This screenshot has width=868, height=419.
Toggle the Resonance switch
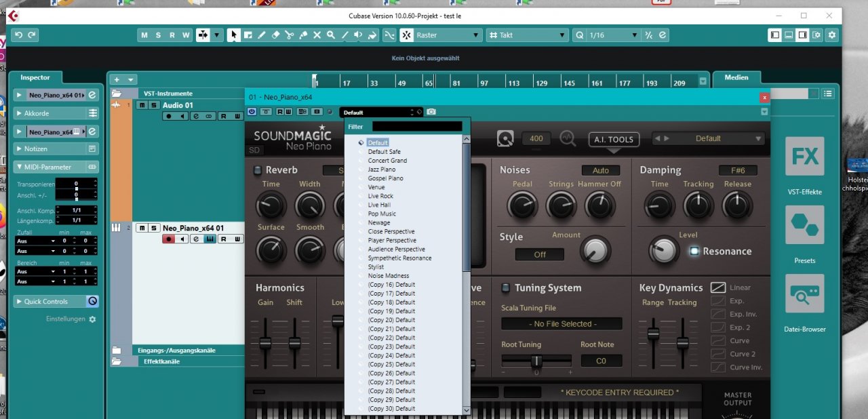pos(694,252)
